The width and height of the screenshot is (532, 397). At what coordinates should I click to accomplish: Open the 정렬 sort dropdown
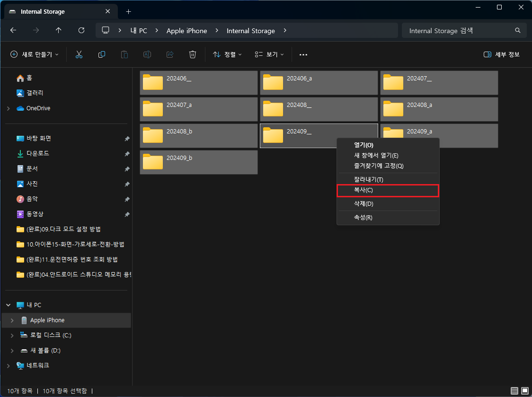click(227, 54)
